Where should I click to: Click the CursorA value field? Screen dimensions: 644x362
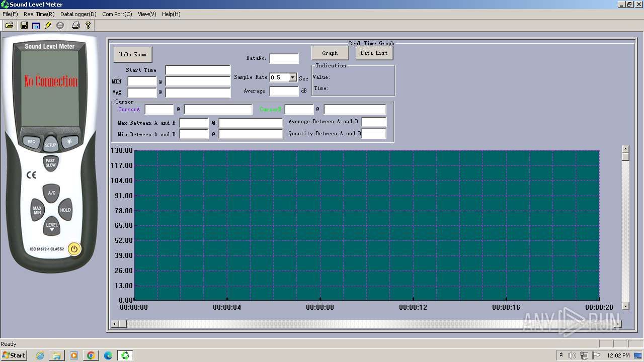(x=159, y=109)
